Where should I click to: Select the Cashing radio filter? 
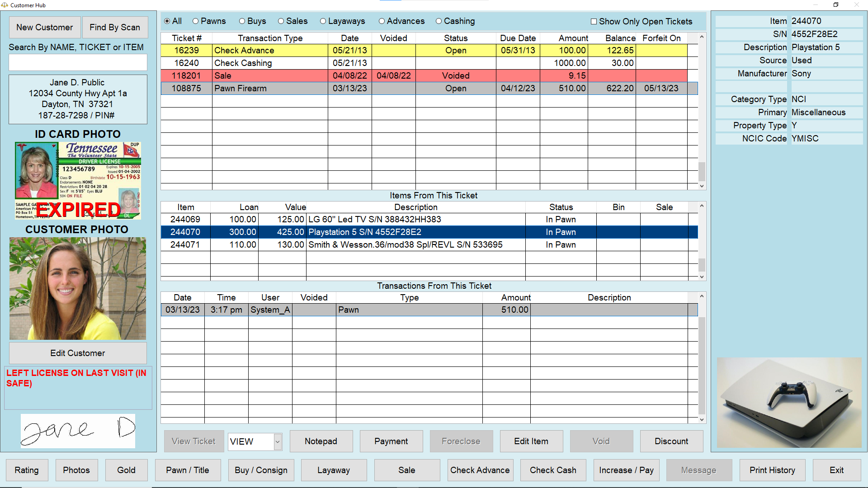(439, 21)
